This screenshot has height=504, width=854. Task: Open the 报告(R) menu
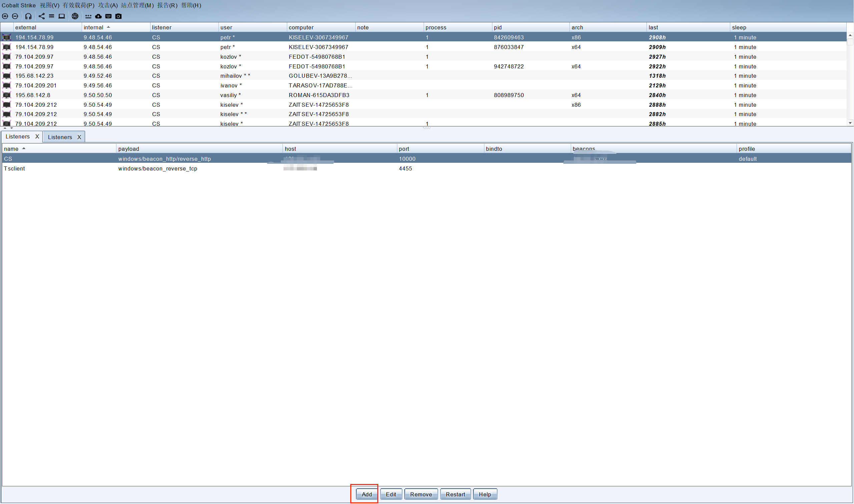(167, 5)
